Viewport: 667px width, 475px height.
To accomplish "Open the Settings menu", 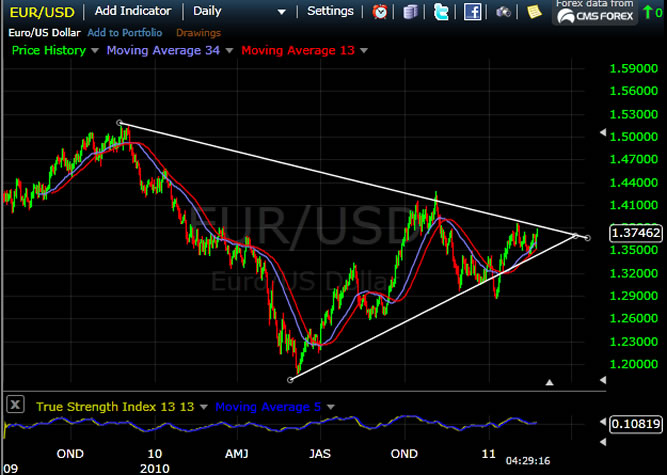I will click(x=330, y=11).
